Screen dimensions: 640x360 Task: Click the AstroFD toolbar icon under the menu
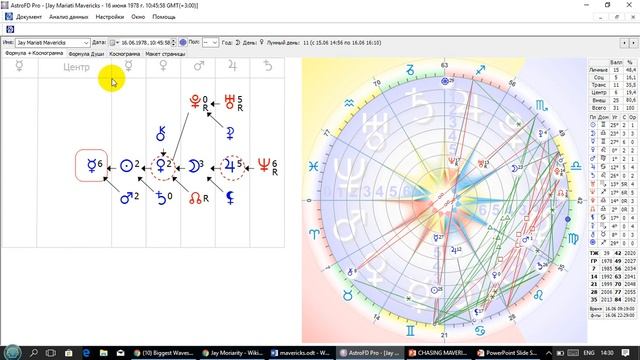[10, 29]
